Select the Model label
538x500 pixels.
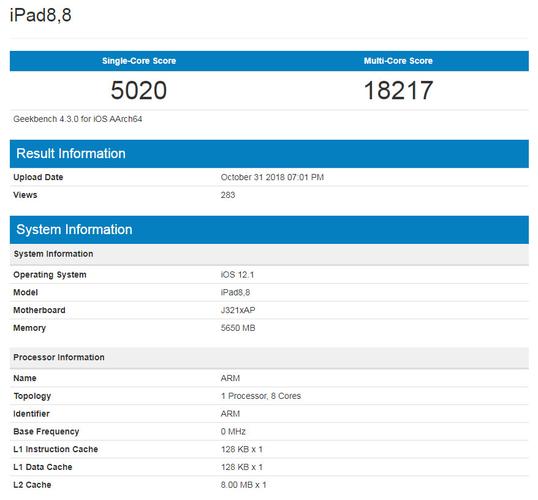coord(25,292)
